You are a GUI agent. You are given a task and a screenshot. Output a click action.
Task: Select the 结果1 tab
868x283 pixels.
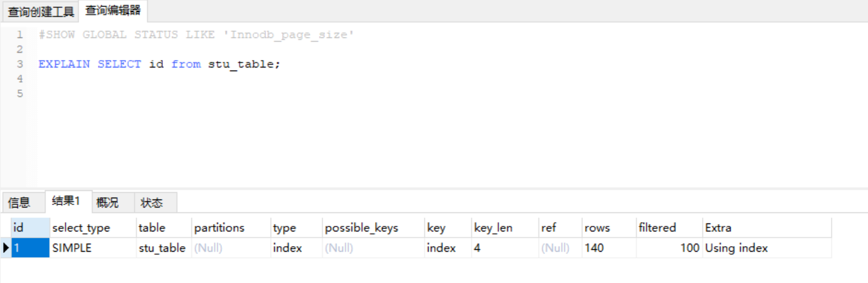tap(68, 201)
